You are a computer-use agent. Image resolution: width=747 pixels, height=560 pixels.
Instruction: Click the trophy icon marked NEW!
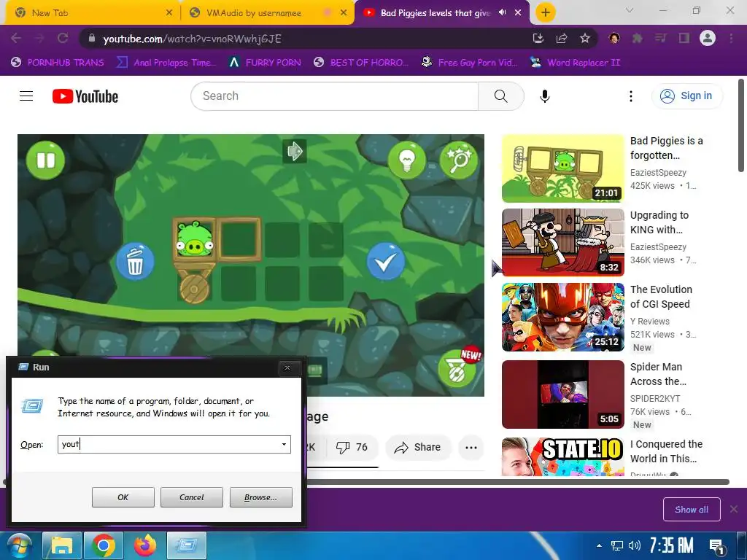pyautogui.click(x=457, y=367)
